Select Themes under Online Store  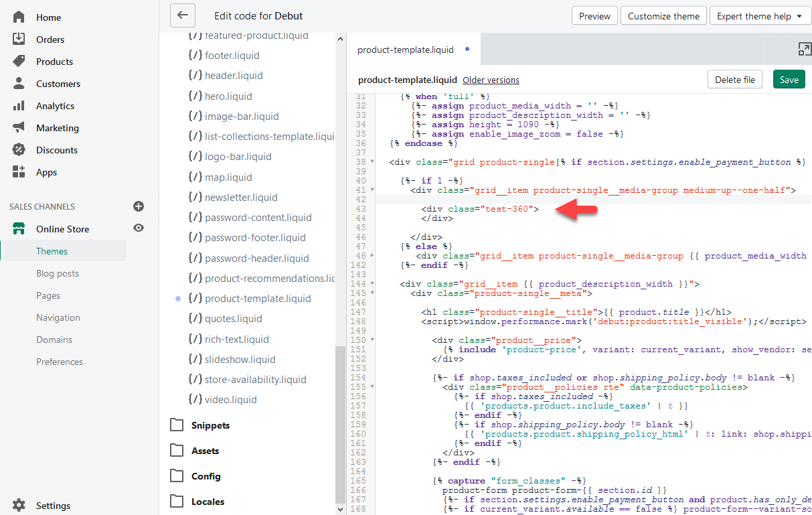pos(52,251)
